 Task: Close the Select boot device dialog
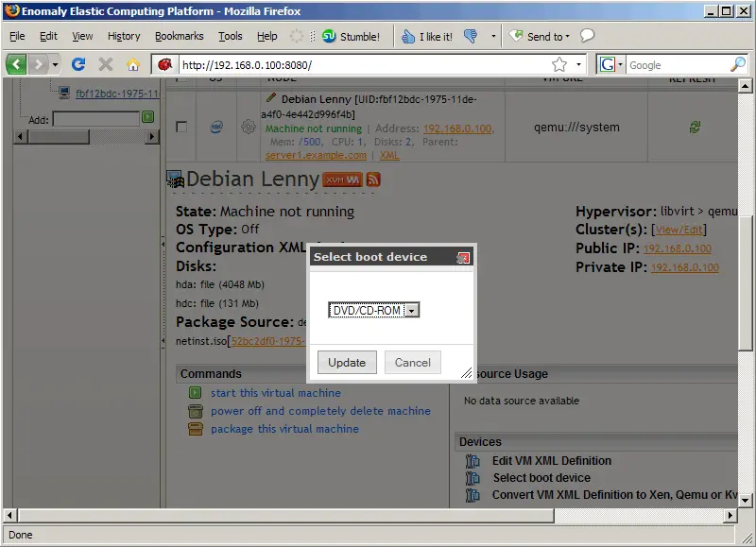click(463, 258)
